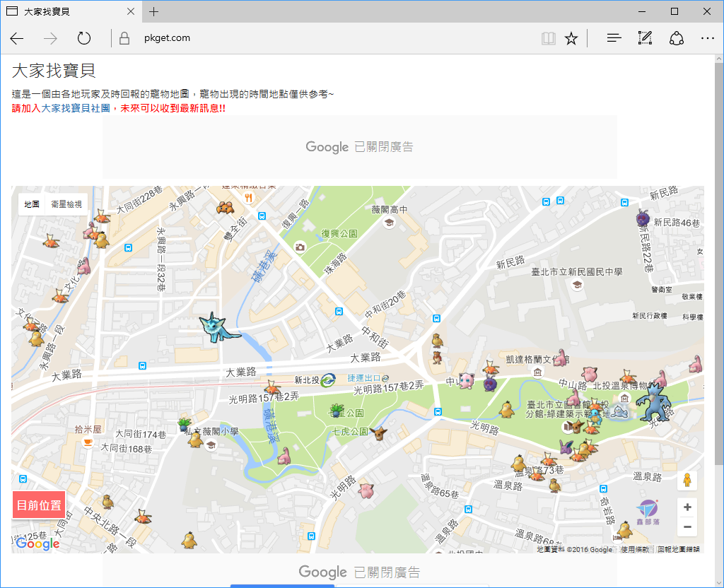Switch map to 衛星檢視 view
The height and width of the screenshot is (588, 724).
[x=66, y=204]
